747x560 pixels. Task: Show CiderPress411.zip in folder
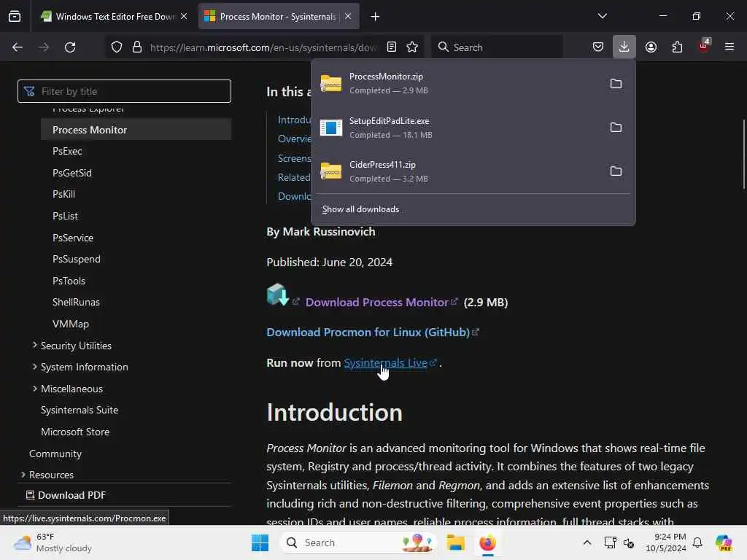coord(616,171)
